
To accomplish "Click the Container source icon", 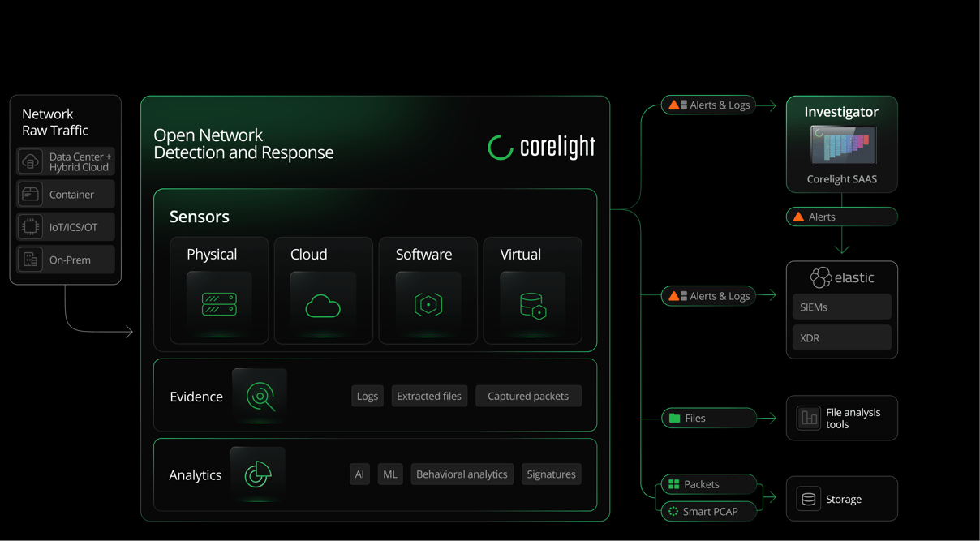I will pos(30,194).
